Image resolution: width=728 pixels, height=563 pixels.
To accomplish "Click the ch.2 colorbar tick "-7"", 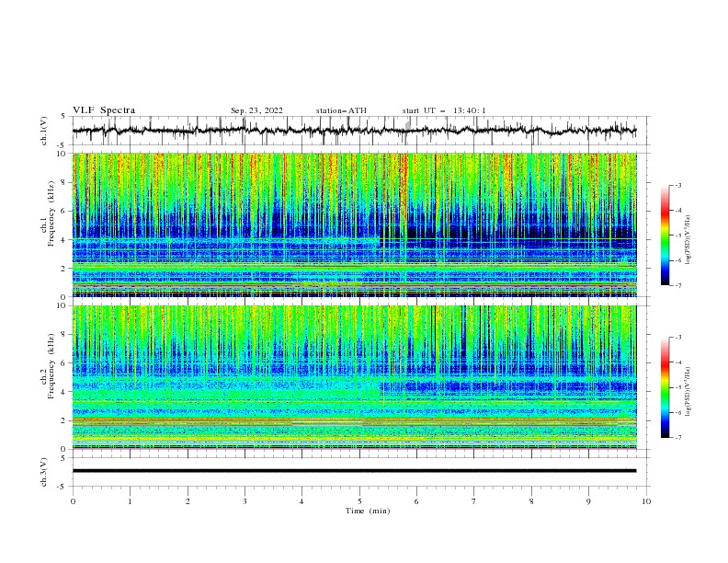I will pyautogui.click(x=677, y=438).
